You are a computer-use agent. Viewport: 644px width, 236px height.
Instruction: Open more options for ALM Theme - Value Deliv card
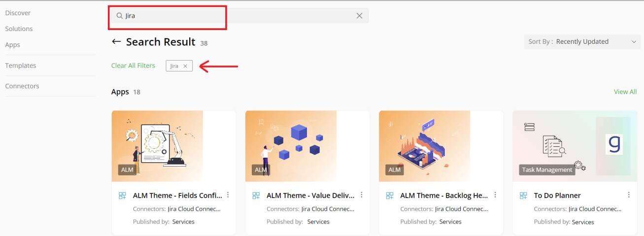pyautogui.click(x=362, y=195)
